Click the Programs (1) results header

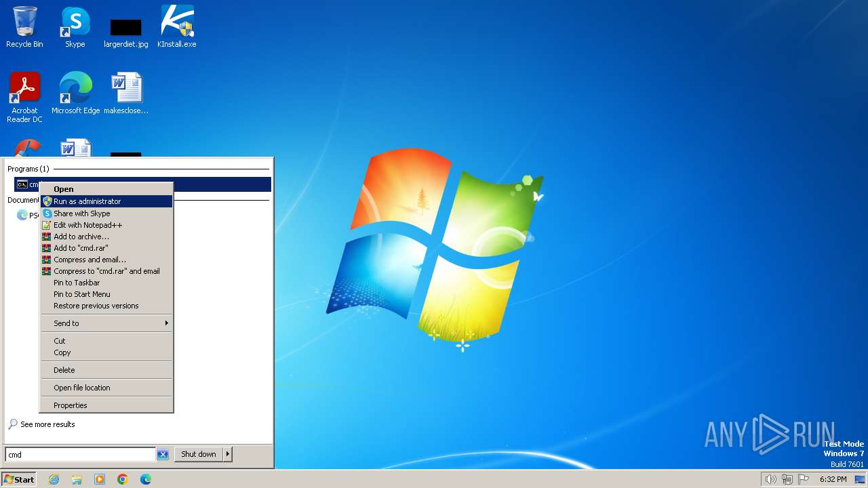tap(28, 169)
